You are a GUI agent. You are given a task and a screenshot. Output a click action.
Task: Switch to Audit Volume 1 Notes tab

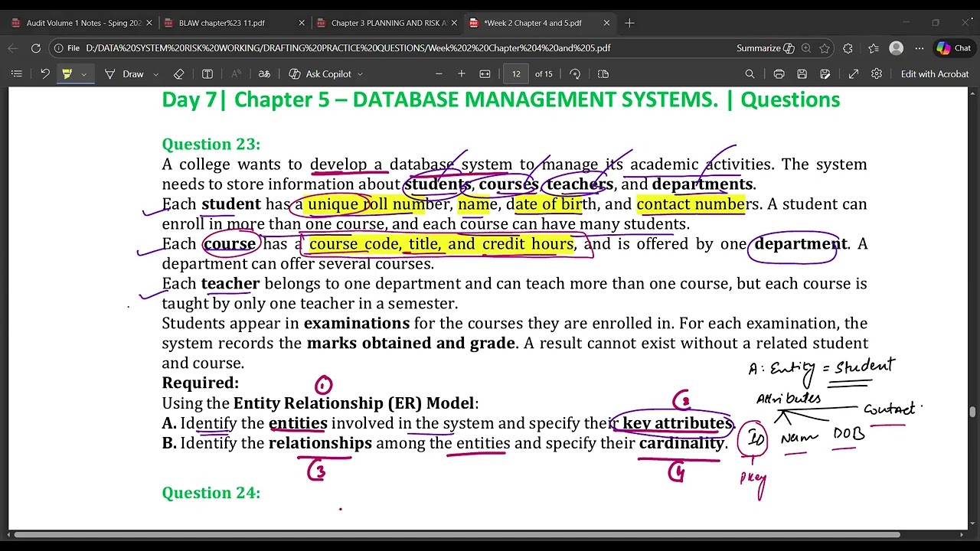(80, 23)
